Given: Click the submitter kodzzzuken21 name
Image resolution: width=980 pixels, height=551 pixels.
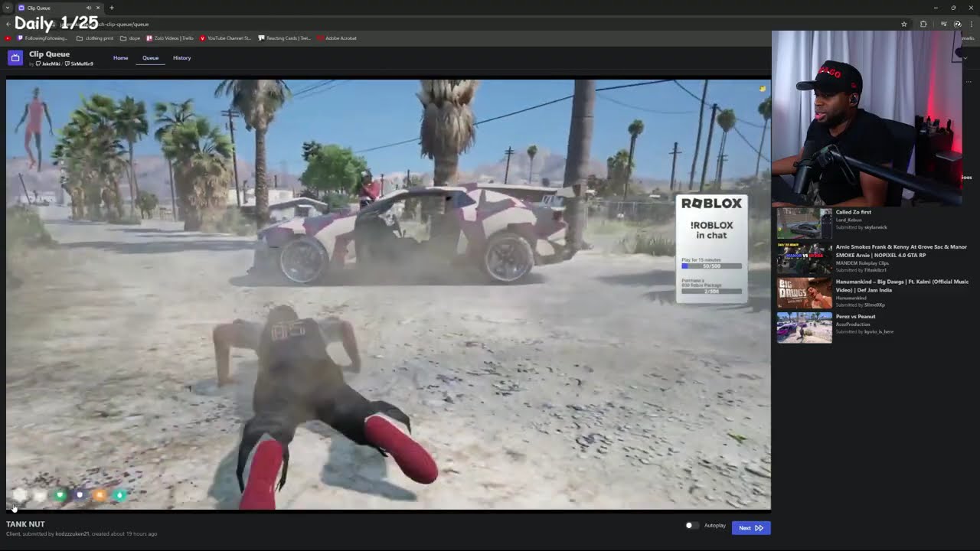Looking at the screenshot, I should click(x=73, y=533).
